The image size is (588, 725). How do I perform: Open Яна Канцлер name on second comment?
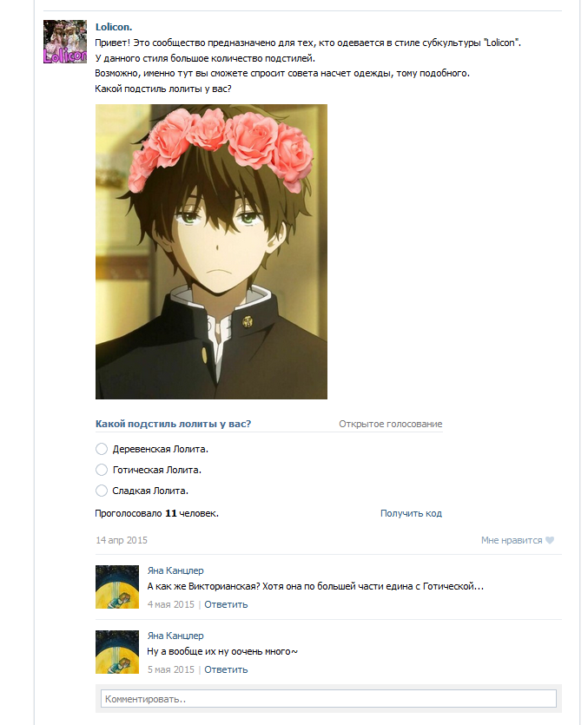pos(175,636)
